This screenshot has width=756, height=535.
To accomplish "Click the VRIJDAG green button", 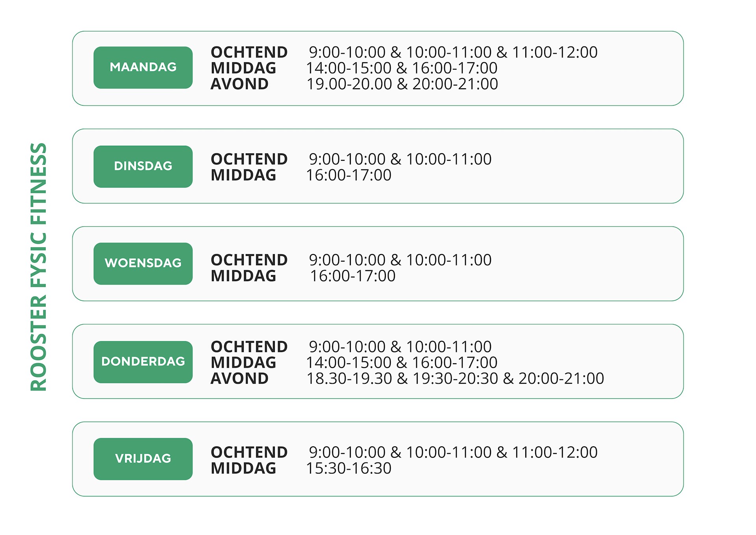I will (x=143, y=459).
